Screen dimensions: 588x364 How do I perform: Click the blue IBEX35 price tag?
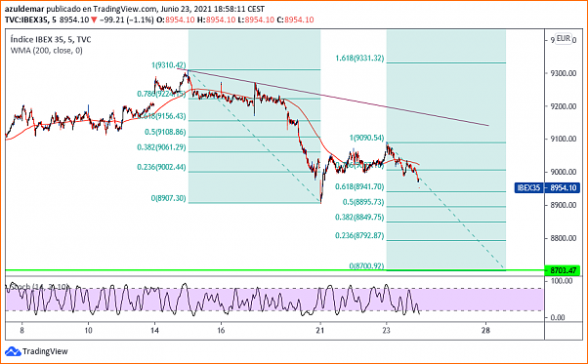(x=528, y=187)
